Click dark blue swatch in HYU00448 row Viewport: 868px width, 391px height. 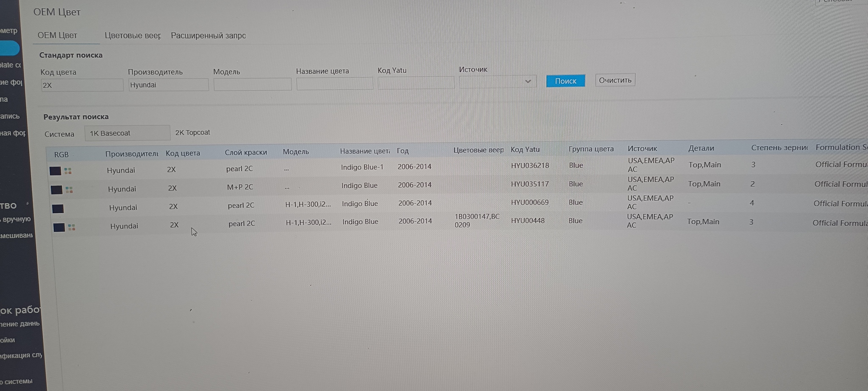point(59,227)
